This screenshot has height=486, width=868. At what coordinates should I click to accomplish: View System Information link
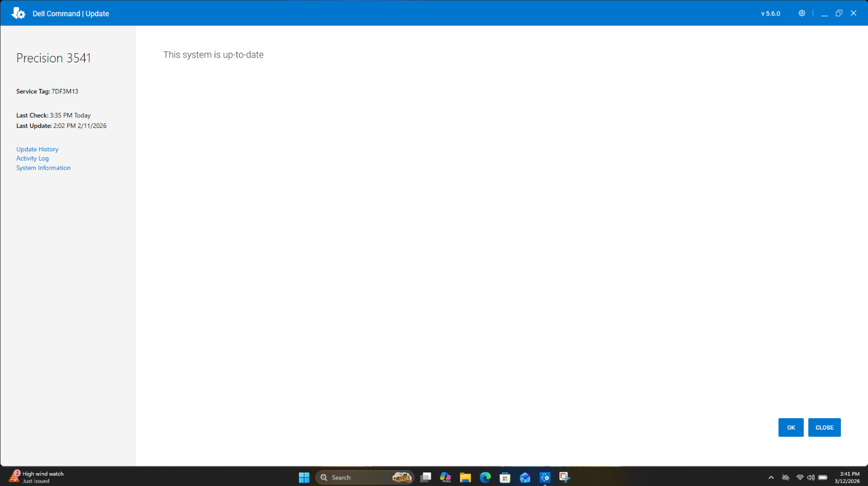point(43,168)
